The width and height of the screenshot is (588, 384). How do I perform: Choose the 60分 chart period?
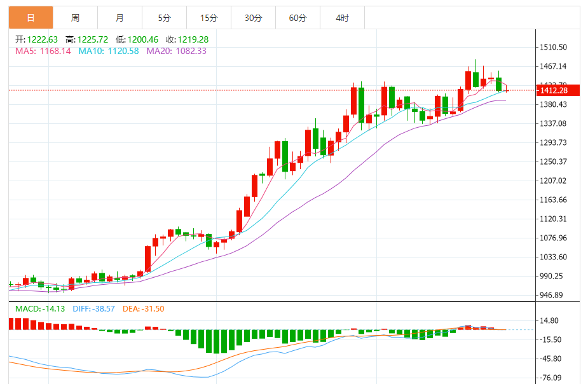coord(297,18)
